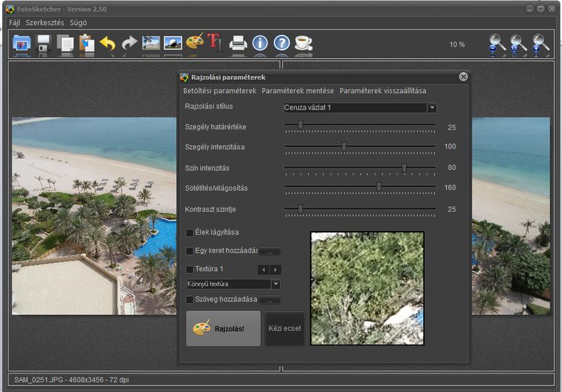
Task: Redo with the gray arrow icon
Action: 129,43
